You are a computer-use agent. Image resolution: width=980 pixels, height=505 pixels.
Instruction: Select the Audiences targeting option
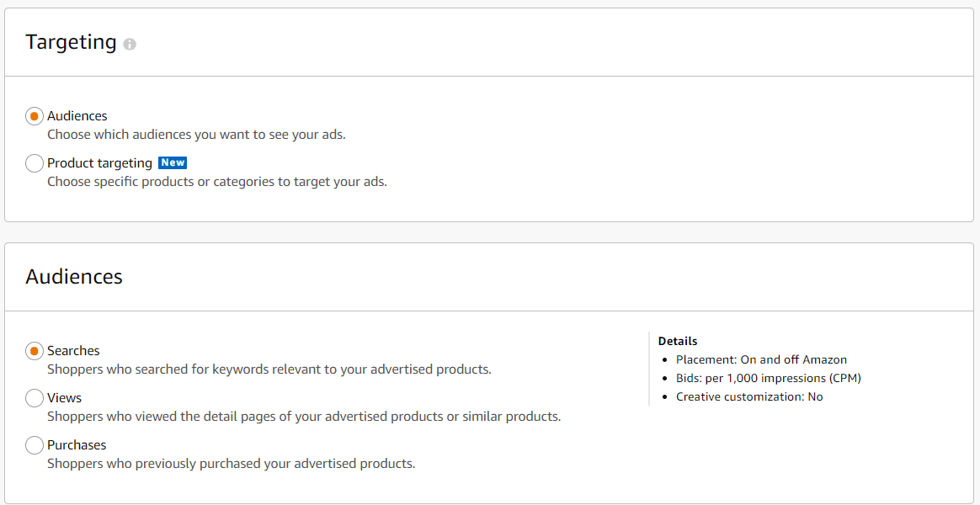(34, 115)
